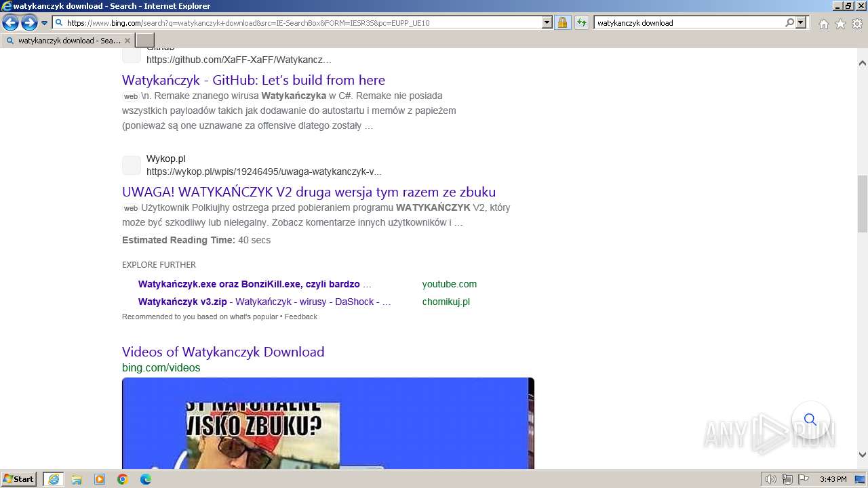
Task: Click the wykop.pl/wpis URL text
Action: click(264, 171)
